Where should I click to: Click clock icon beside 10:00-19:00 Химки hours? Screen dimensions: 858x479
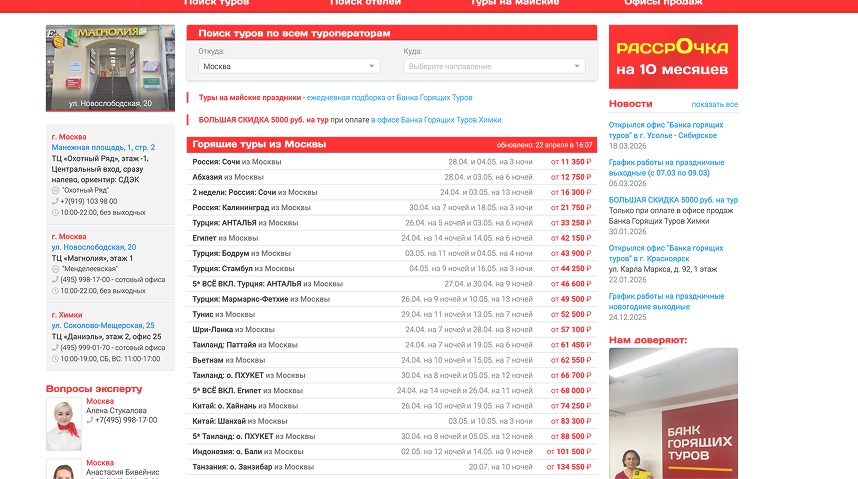(55, 359)
